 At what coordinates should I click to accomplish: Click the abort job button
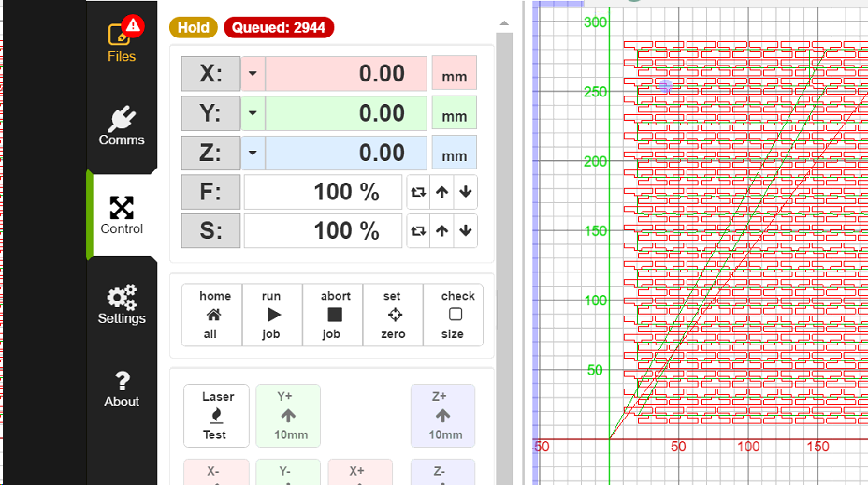click(333, 315)
